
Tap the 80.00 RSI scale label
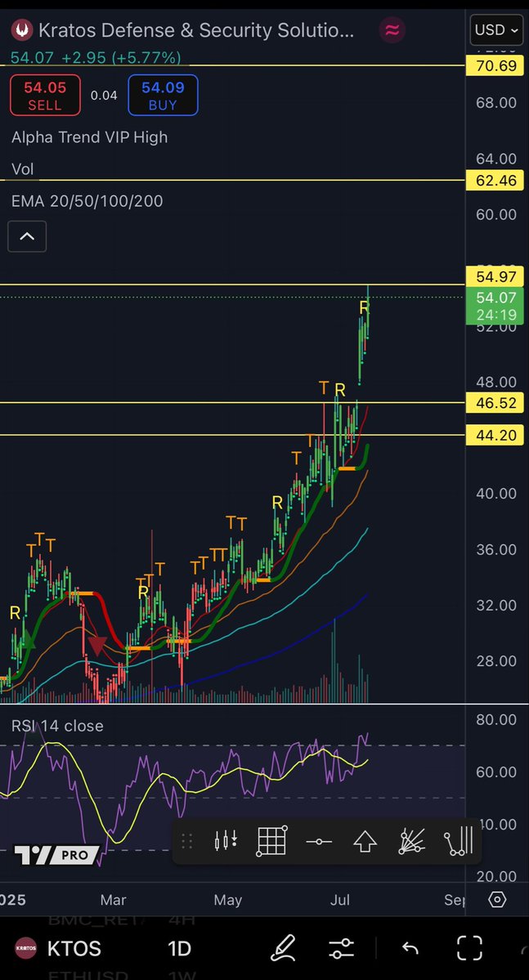tap(496, 719)
